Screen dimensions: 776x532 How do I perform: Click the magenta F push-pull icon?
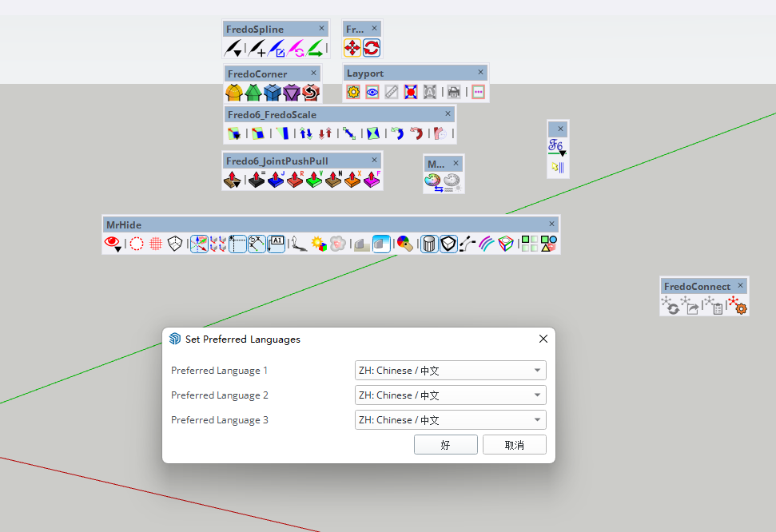click(x=372, y=181)
